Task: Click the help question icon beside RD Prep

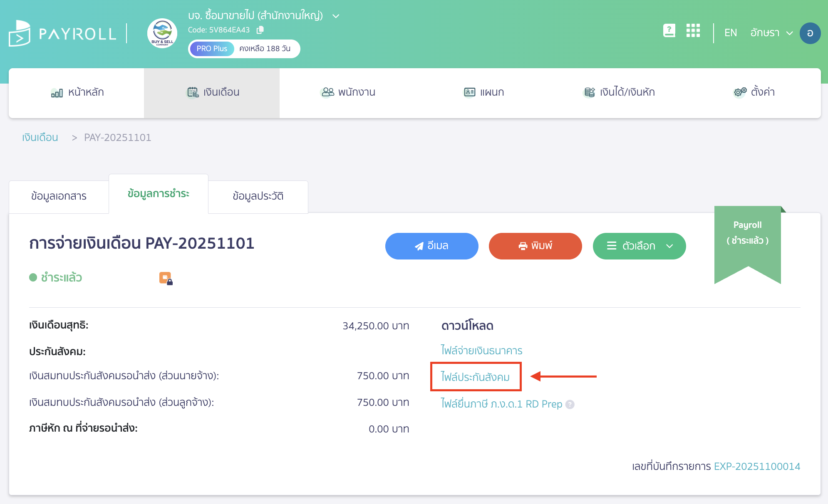Action: 569,404
